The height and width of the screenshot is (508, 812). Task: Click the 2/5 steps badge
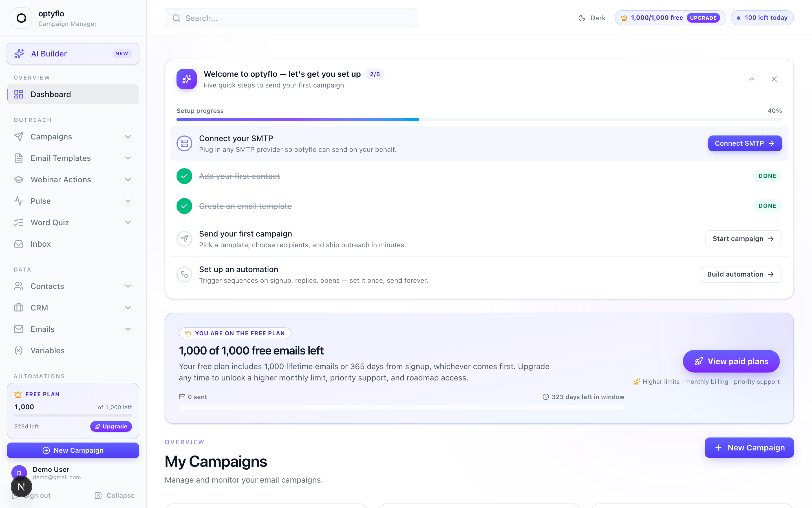(x=375, y=74)
